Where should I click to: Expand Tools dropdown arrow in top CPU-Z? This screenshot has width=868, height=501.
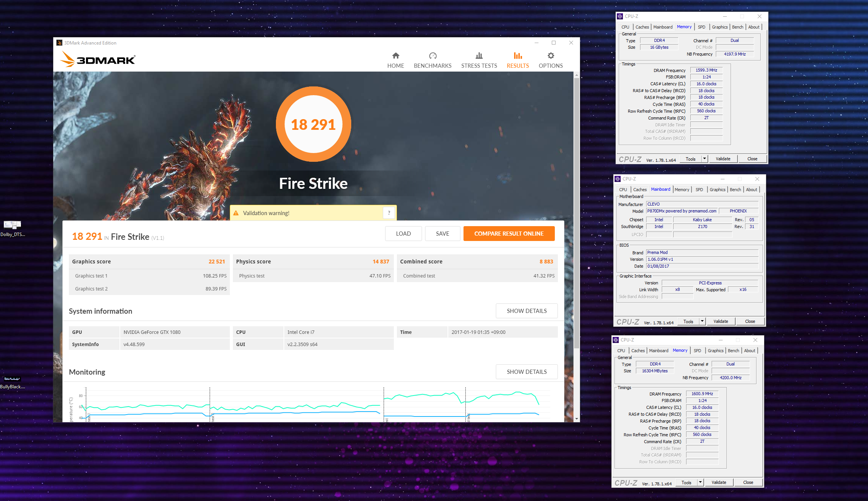coord(704,159)
